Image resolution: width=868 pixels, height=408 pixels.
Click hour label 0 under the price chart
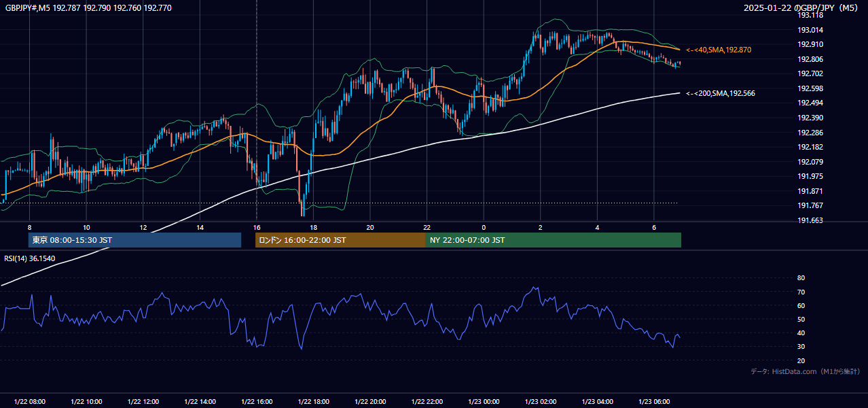[484, 228]
